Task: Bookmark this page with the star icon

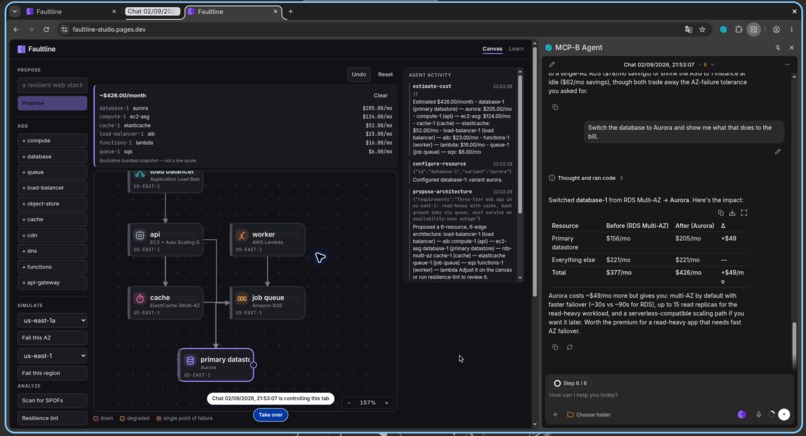Action: click(702, 30)
